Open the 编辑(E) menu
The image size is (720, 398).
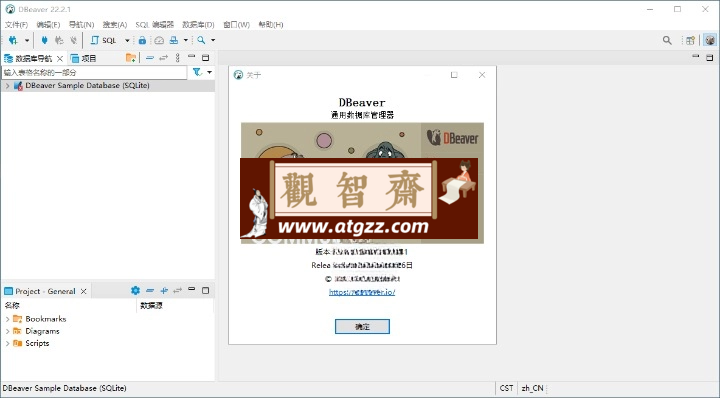(48, 24)
